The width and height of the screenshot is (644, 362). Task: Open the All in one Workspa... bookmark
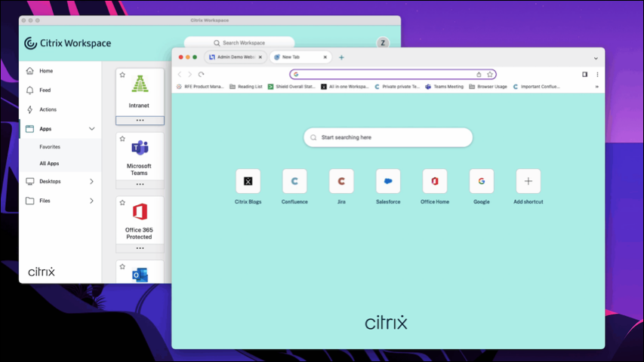coord(345,87)
